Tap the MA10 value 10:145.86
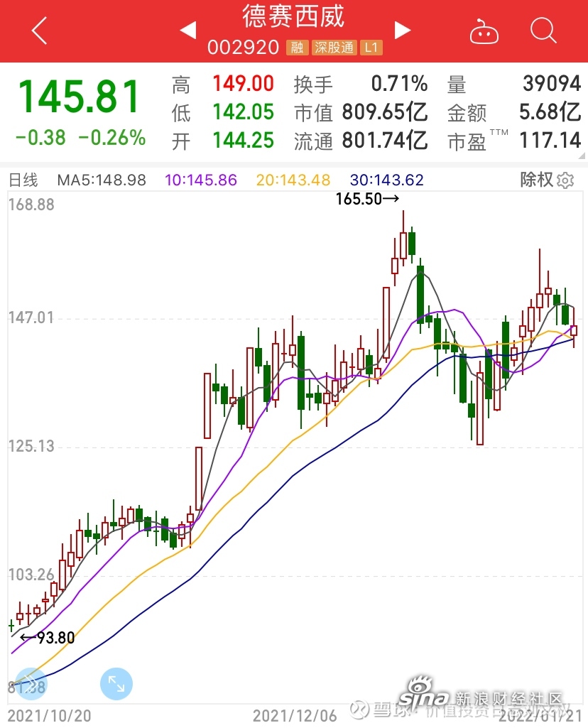The height and width of the screenshot is (728, 588). point(201,180)
